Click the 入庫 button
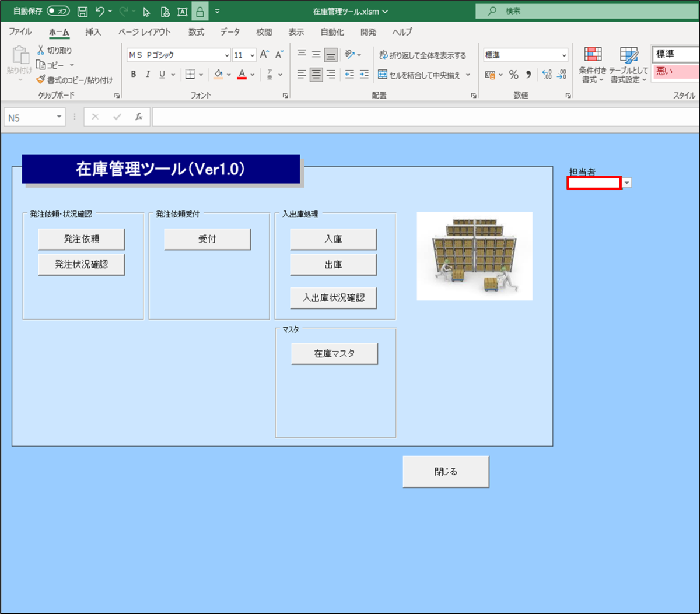The image size is (700, 614). coord(333,239)
